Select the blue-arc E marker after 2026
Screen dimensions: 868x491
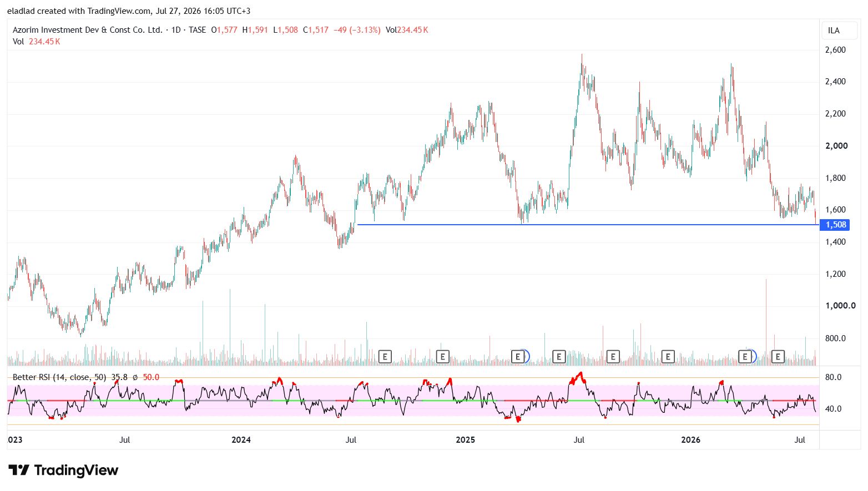point(746,357)
